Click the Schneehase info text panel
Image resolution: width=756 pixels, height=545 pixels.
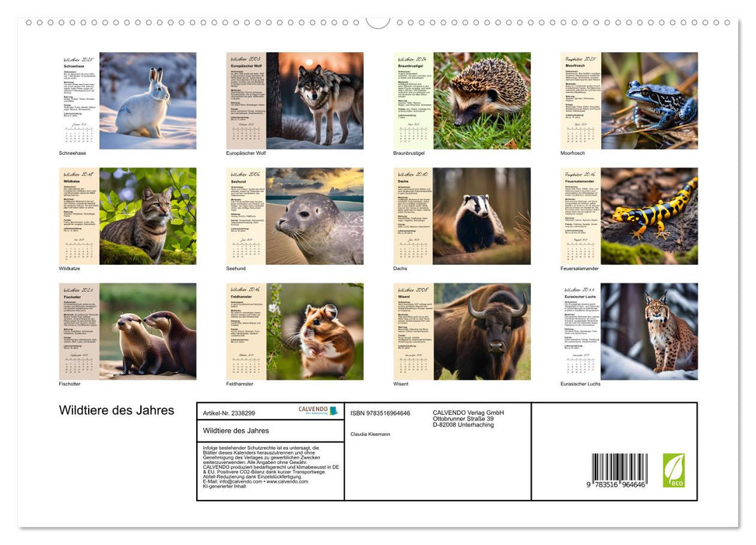[x=79, y=100]
